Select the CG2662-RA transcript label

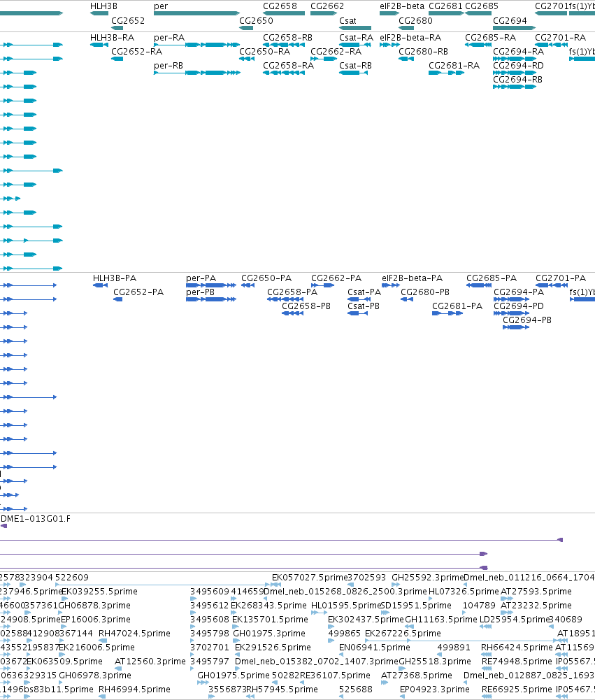(336, 51)
